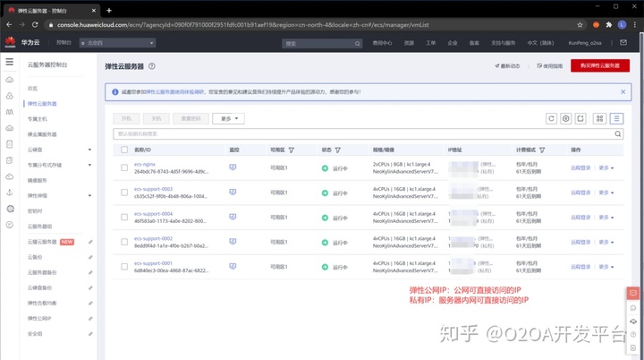644x360 pixels.
Task: Switch to list view
Action: (x=616, y=118)
